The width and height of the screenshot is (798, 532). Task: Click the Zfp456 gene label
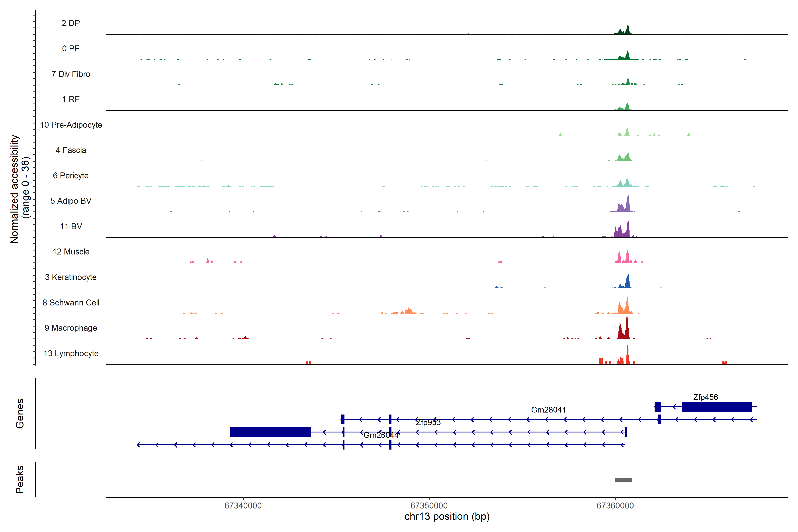pyautogui.click(x=705, y=397)
